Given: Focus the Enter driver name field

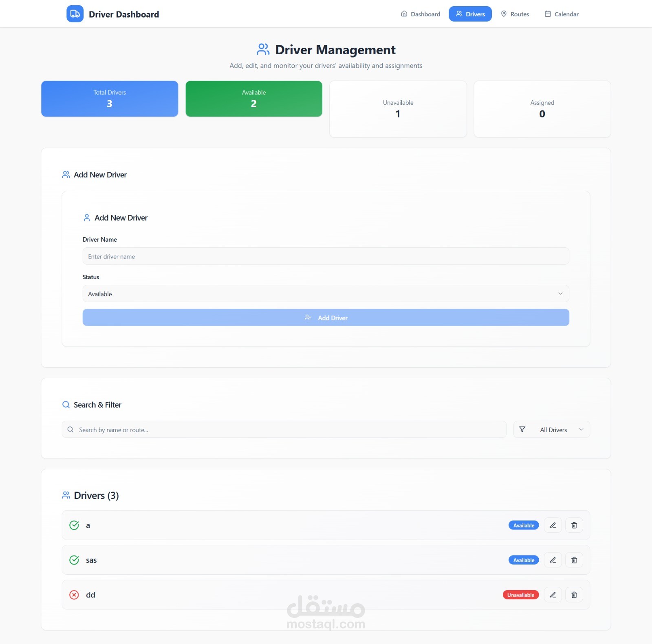Looking at the screenshot, I should pyautogui.click(x=326, y=256).
